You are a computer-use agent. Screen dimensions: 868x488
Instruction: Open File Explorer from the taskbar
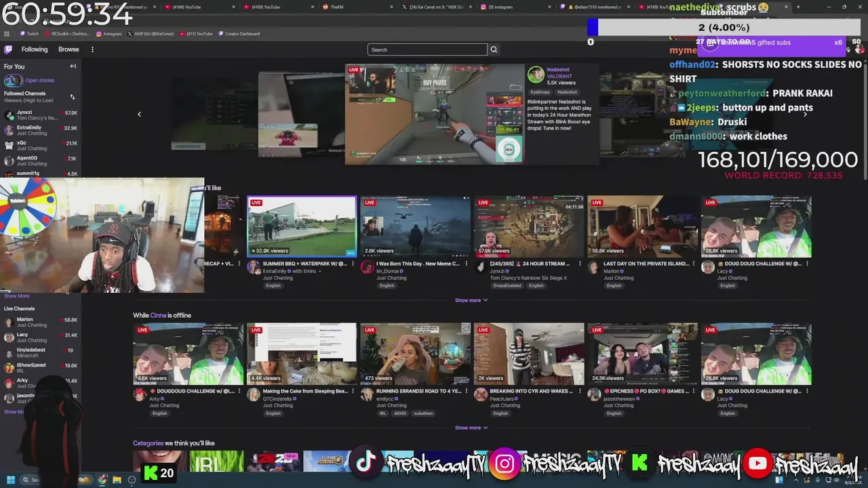(x=117, y=480)
